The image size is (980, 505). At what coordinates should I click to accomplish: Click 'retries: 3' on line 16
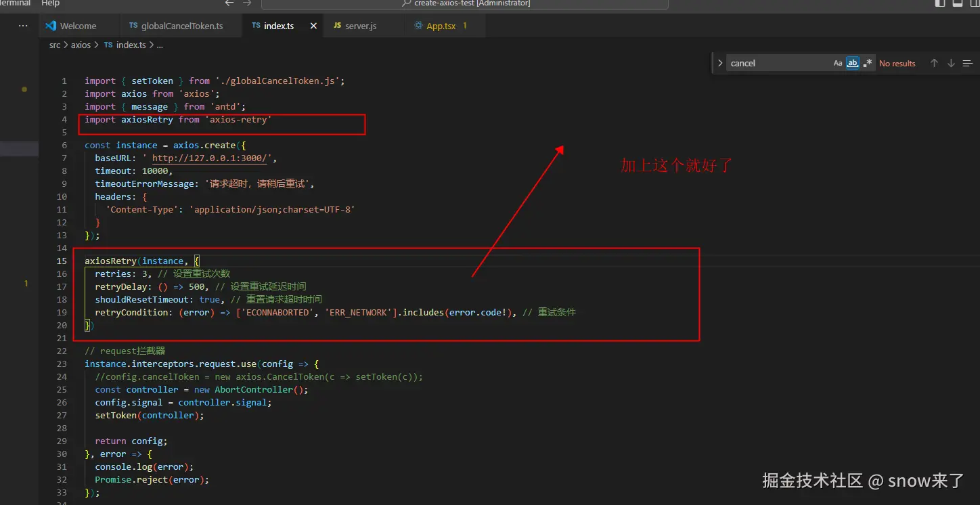[121, 273]
